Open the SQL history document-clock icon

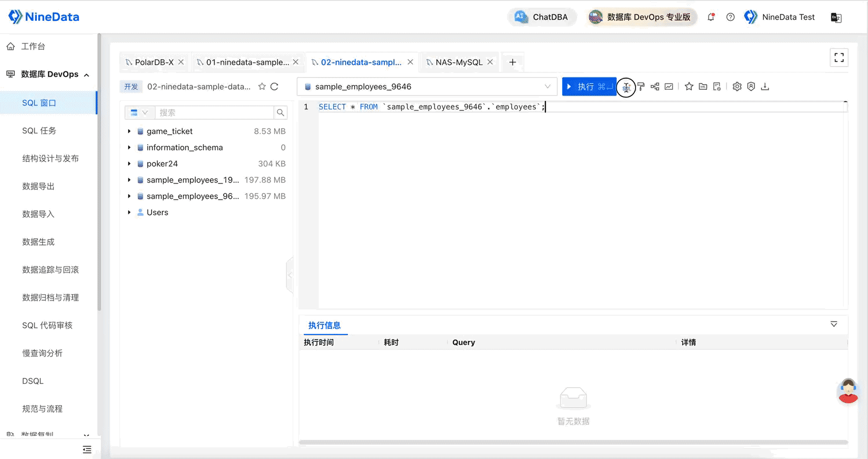[x=717, y=86]
